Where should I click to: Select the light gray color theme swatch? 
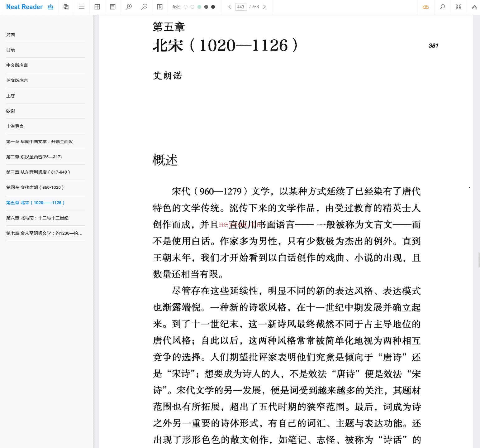(192, 7)
